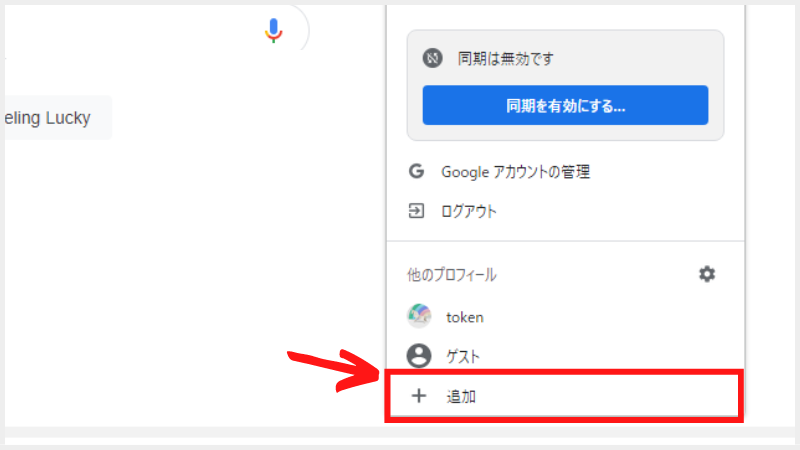The width and height of the screenshot is (800, 450).
Task: Select ログアウト menu entry
Action: (x=565, y=211)
